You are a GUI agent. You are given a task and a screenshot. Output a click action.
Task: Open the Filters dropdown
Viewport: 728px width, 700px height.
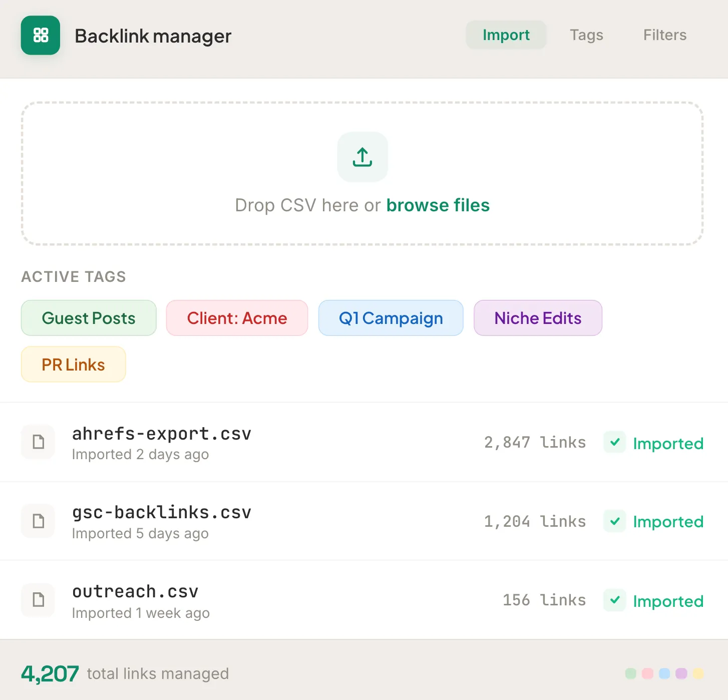coord(664,35)
